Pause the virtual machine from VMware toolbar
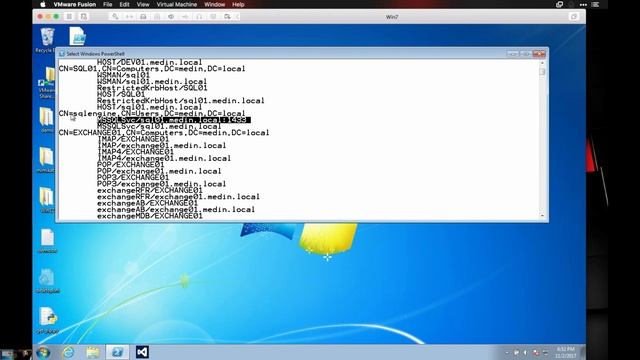 tap(69, 17)
